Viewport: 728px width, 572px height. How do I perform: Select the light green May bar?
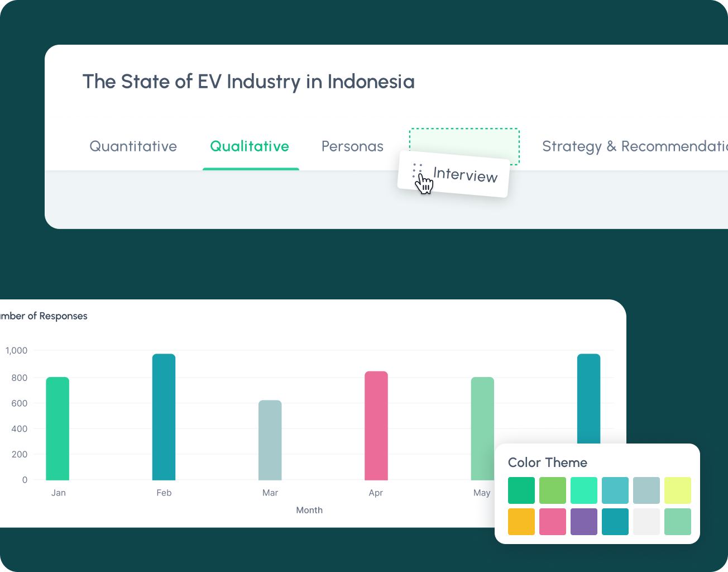pyautogui.click(x=482, y=428)
